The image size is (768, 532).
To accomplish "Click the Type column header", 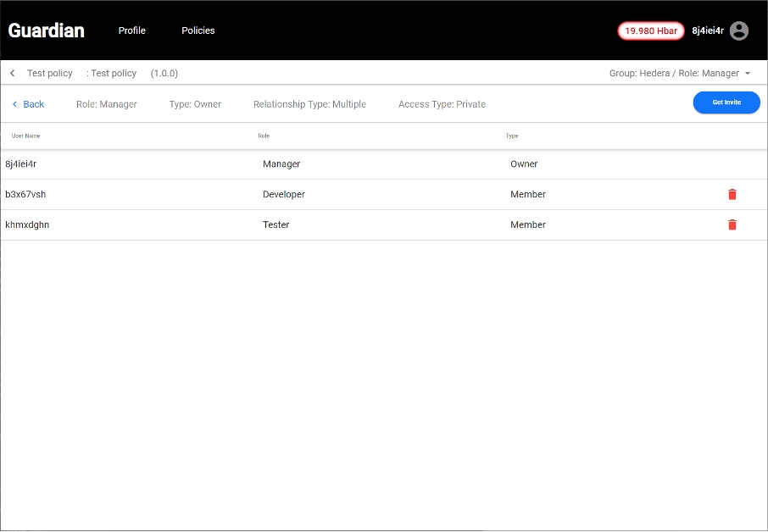I will click(x=512, y=136).
